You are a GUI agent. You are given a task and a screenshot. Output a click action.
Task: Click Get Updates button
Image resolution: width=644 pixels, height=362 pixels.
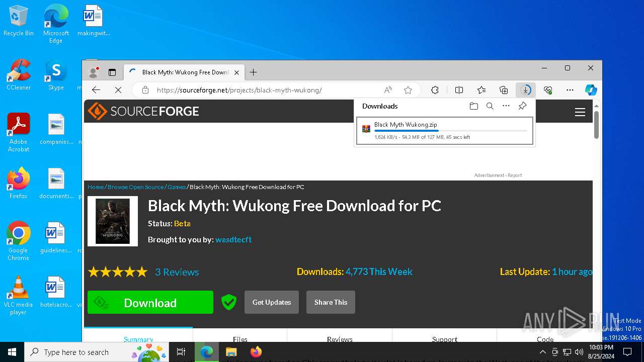click(272, 302)
